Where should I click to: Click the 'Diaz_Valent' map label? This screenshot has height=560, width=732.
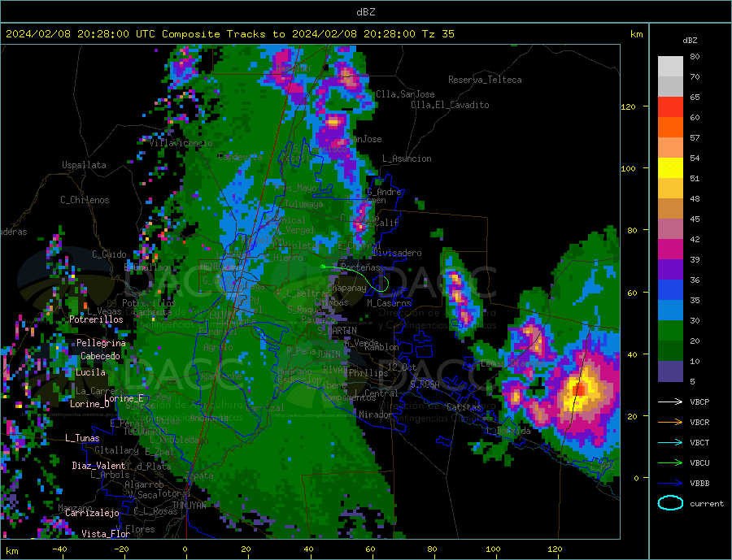point(99,466)
